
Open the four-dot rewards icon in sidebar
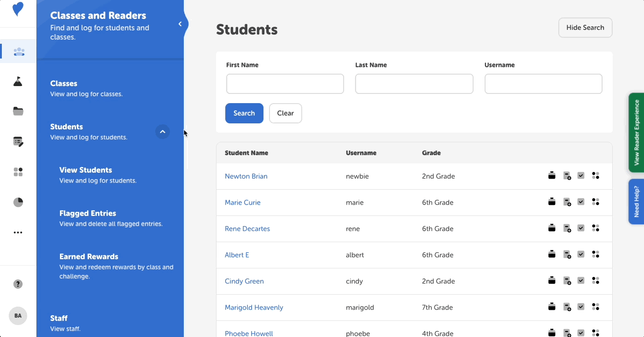tap(18, 172)
